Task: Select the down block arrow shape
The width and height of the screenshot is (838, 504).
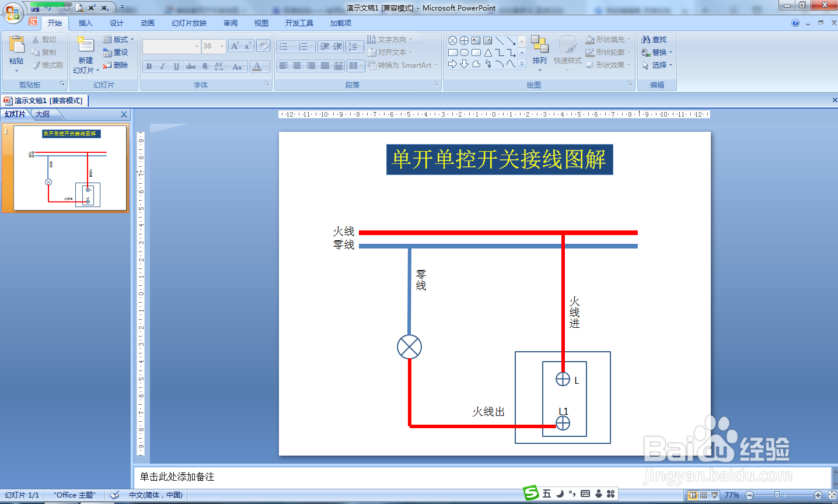Action: [464, 64]
